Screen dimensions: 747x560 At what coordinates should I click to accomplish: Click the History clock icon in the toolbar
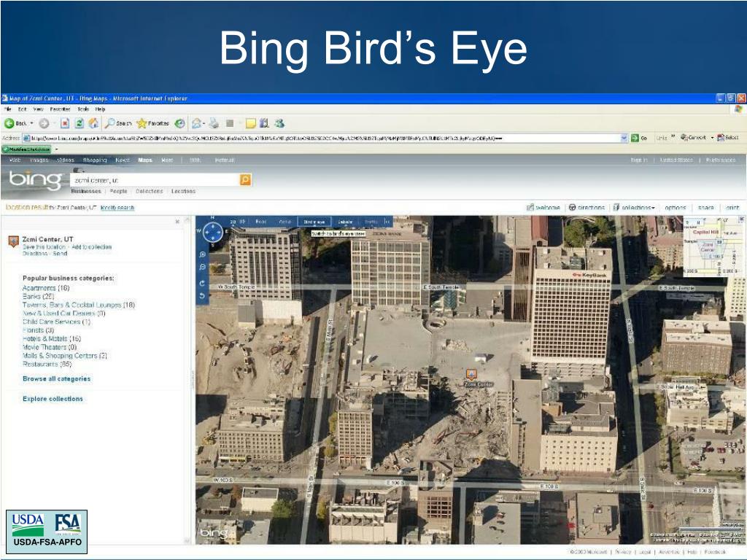(x=179, y=123)
